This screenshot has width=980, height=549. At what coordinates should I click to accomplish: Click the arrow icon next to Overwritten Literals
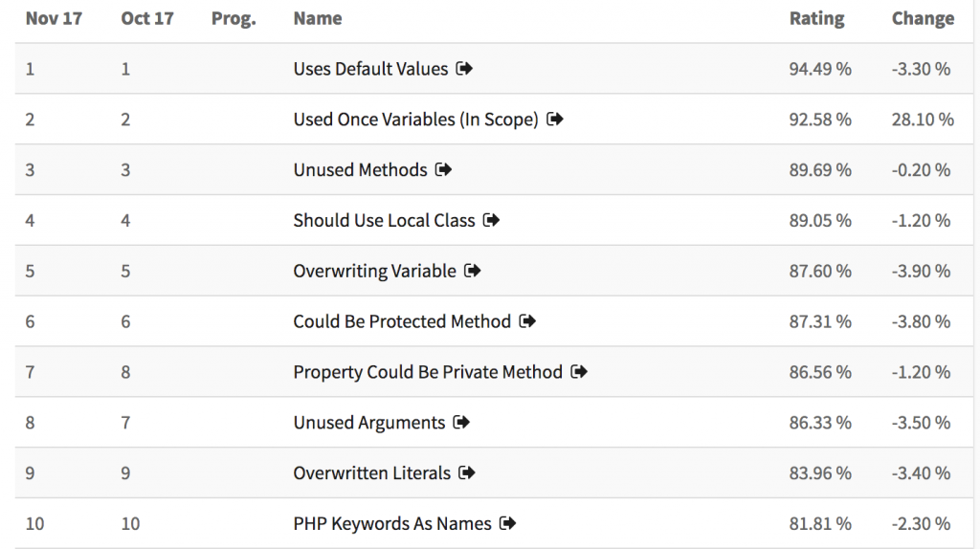(467, 472)
